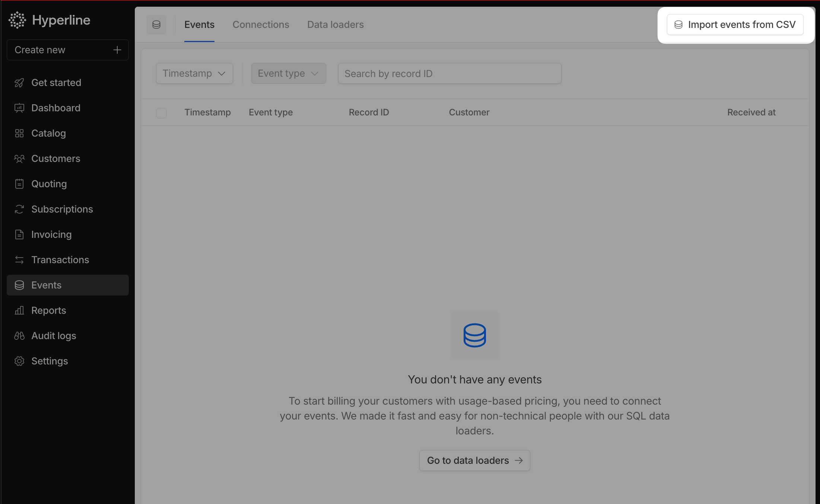Click the Customers people icon

(x=19, y=159)
